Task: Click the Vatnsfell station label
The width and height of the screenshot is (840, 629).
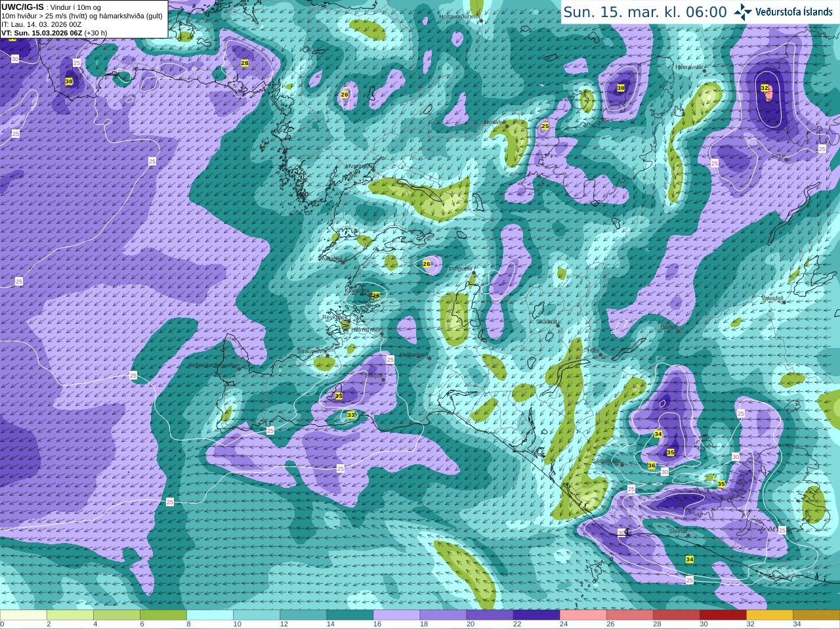Action: [x=772, y=298]
